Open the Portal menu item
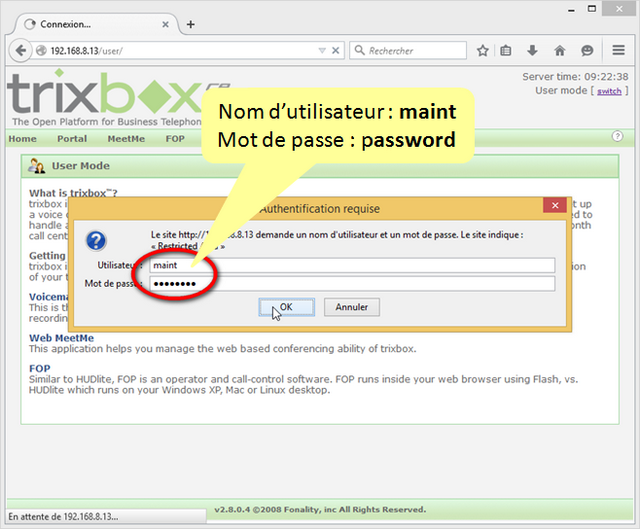The image size is (640, 529). [72, 139]
